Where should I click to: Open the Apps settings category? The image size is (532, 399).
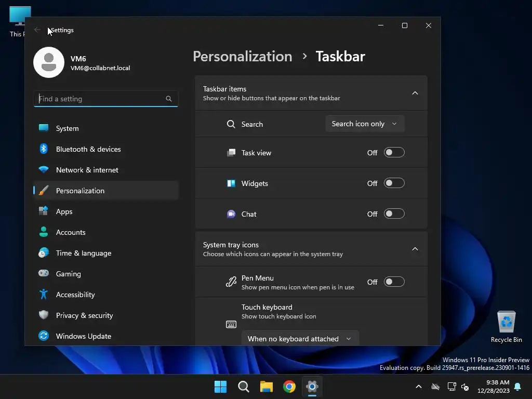pyautogui.click(x=106, y=211)
